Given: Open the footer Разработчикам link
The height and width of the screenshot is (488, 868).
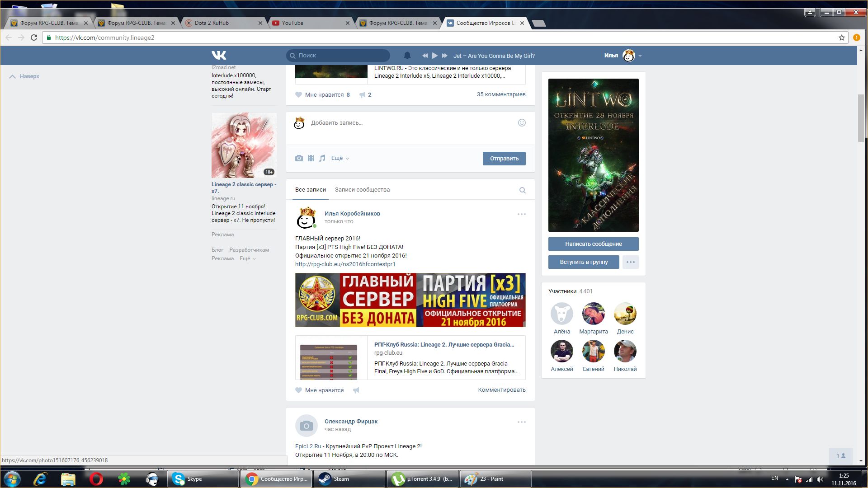Looking at the screenshot, I should (249, 250).
